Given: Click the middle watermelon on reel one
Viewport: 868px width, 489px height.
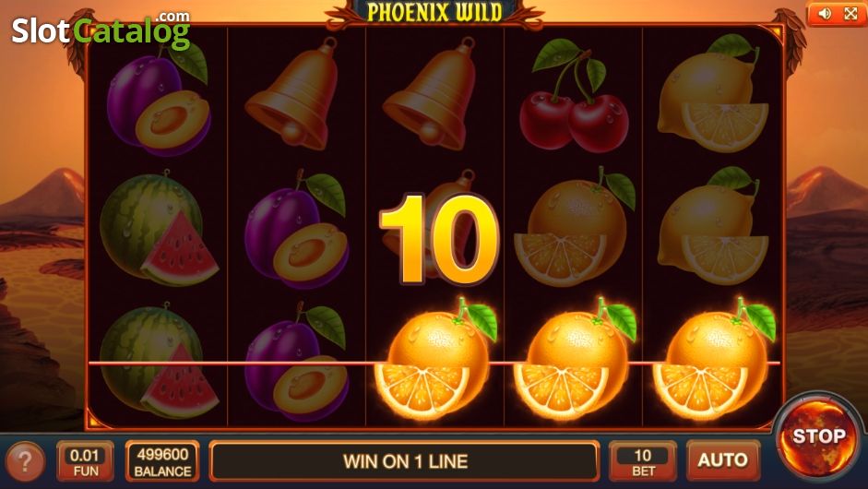Looking at the screenshot, I should pos(159,228).
